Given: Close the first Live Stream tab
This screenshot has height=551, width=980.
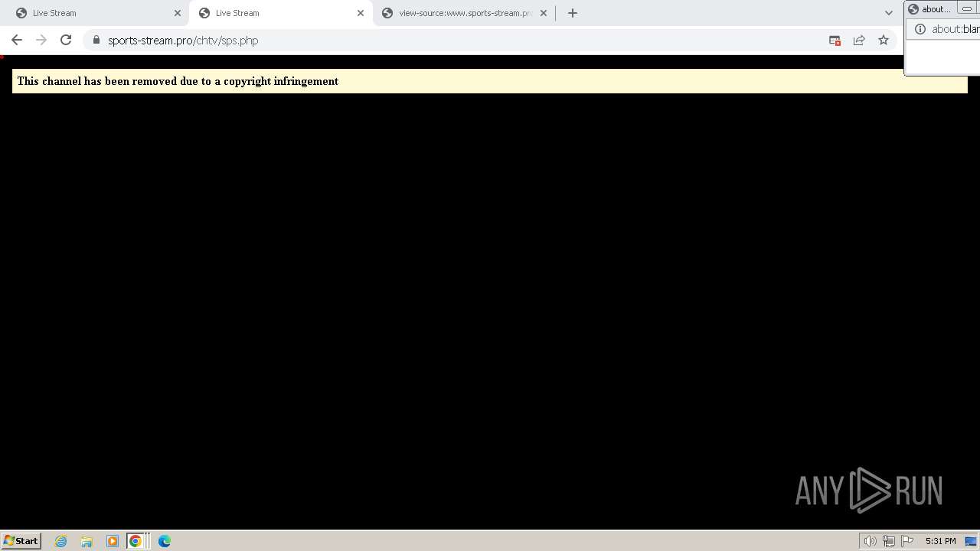Looking at the screenshot, I should 178,13.
